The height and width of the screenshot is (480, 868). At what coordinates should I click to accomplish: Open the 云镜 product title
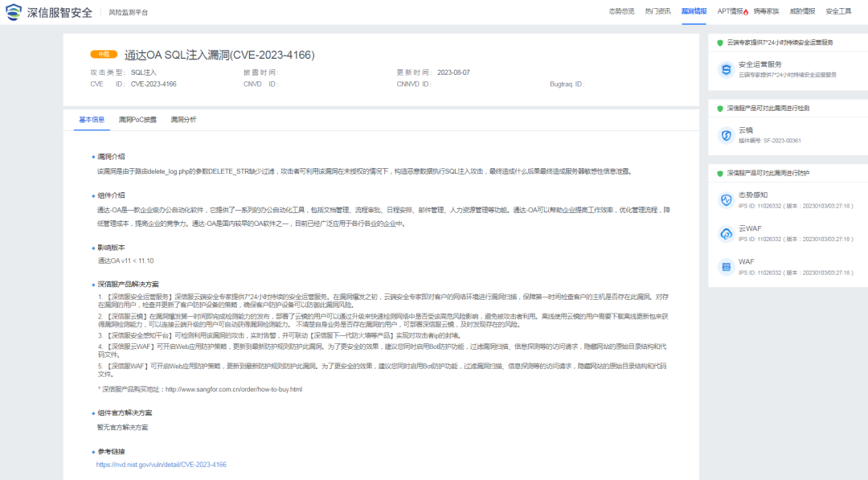point(746,131)
